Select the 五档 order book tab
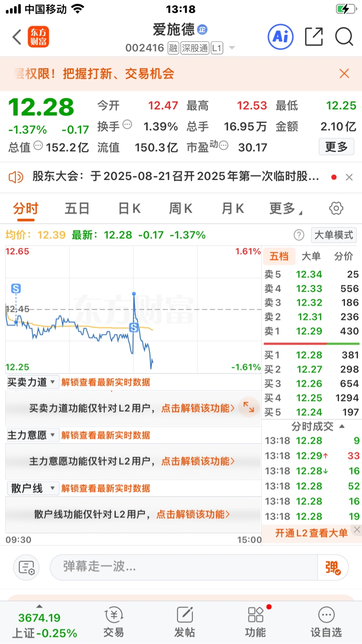The image size is (362, 644). pos(279,256)
